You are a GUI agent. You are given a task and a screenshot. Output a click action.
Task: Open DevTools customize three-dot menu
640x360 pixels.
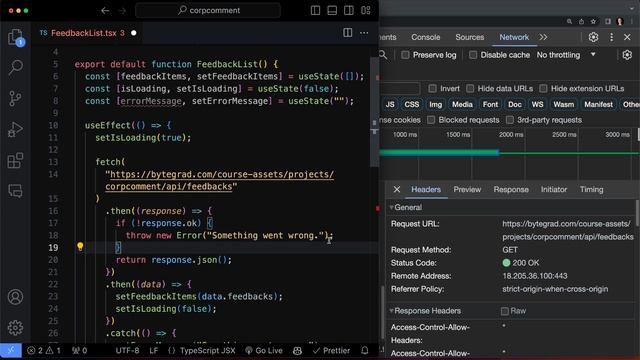pyautogui.click(x=611, y=37)
